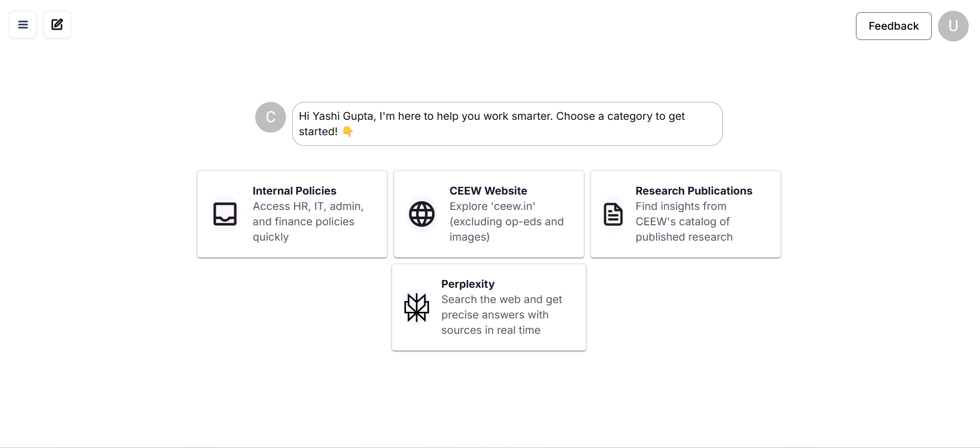The image size is (980, 448).
Task: Click the Research Publications document icon
Action: (613, 214)
